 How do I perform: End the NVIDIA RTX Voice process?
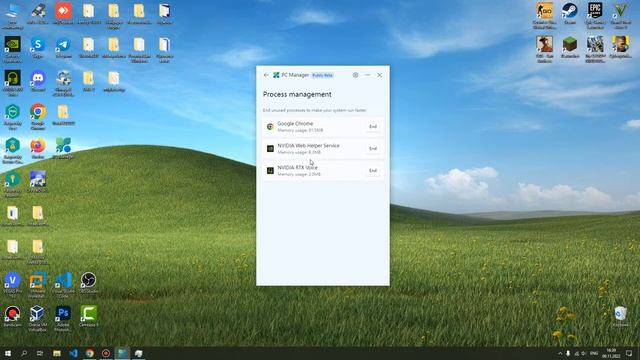[x=373, y=171]
